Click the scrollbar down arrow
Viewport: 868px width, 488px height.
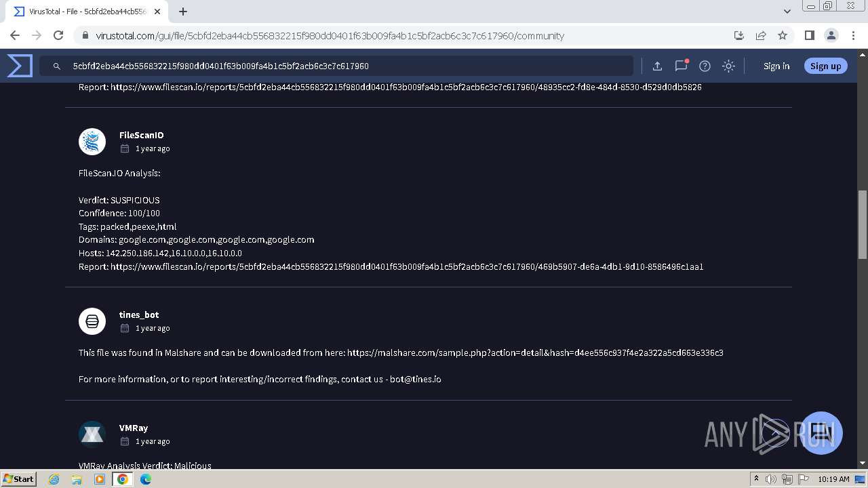[x=863, y=464]
